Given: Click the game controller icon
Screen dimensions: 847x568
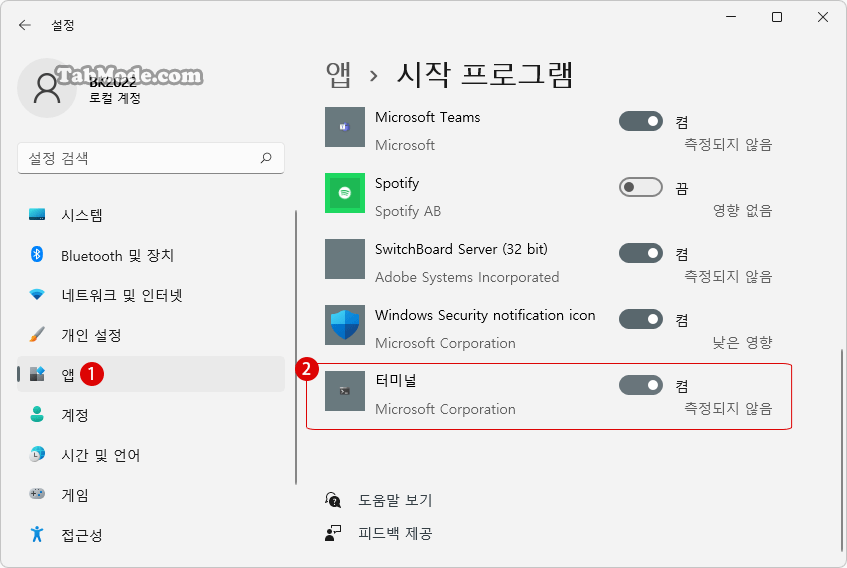Looking at the screenshot, I should coord(37,493).
